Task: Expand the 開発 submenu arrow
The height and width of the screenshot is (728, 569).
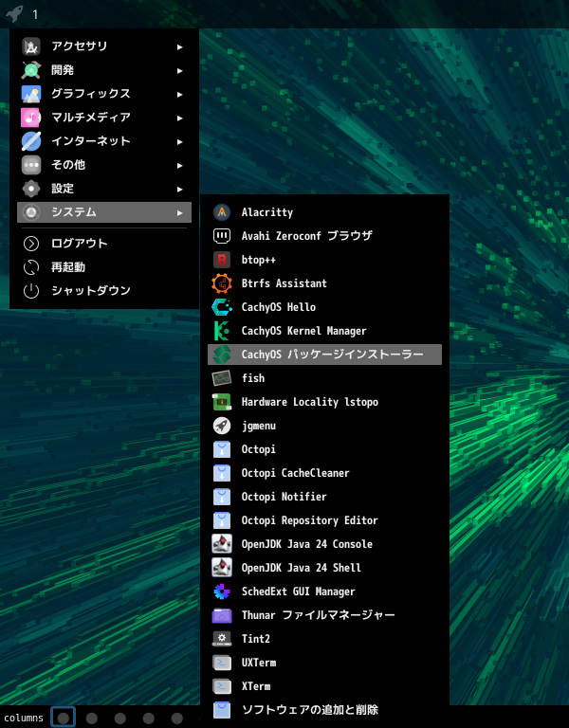Action: [180, 70]
